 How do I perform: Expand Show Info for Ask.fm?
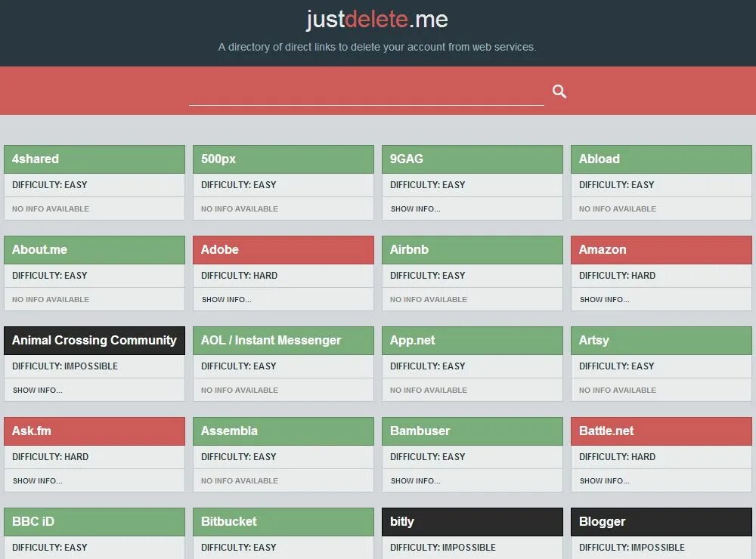[38, 480]
